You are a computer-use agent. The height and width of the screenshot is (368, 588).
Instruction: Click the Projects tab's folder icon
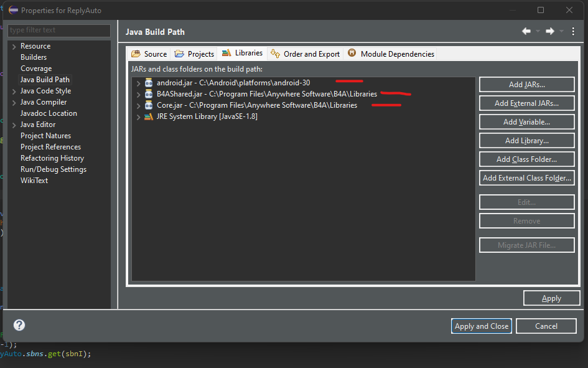(x=179, y=54)
